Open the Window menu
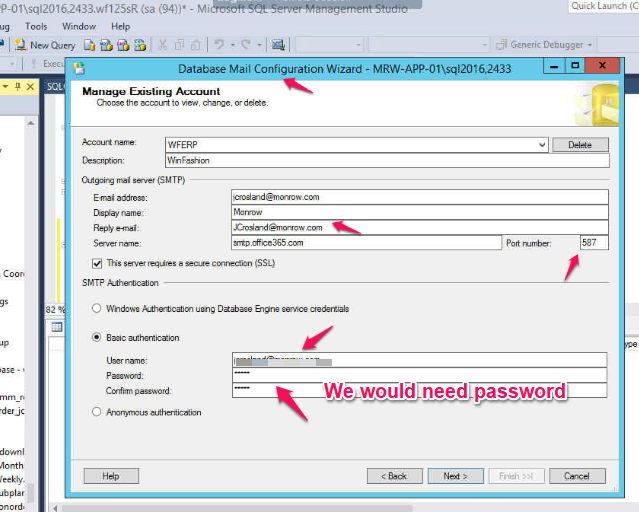 (79, 26)
